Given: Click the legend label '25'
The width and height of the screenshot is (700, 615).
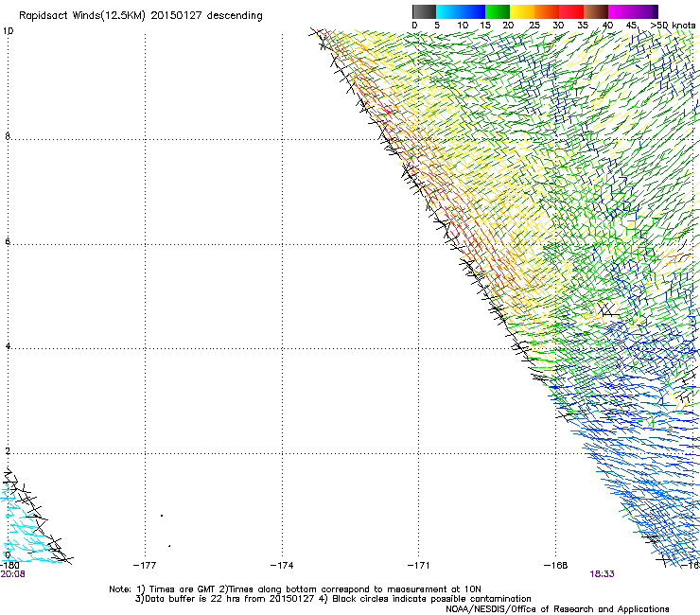Looking at the screenshot, I should (x=534, y=26).
